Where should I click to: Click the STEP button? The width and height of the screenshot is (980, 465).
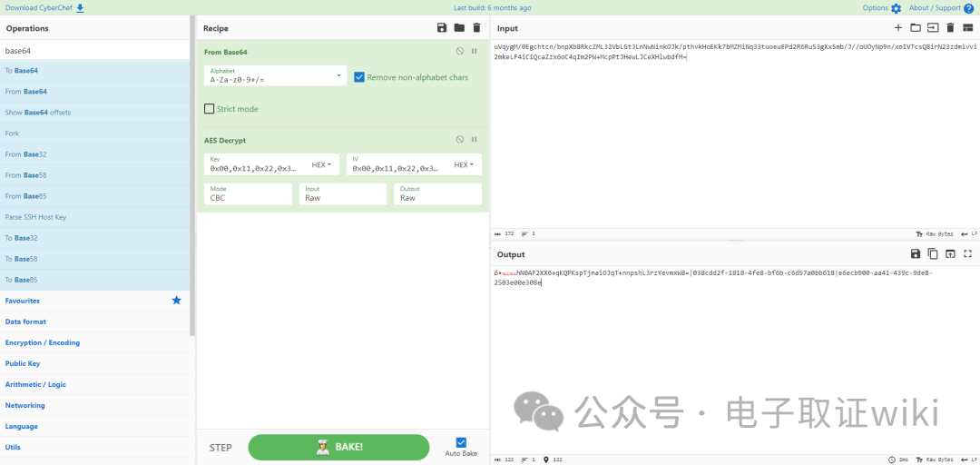pos(220,448)
